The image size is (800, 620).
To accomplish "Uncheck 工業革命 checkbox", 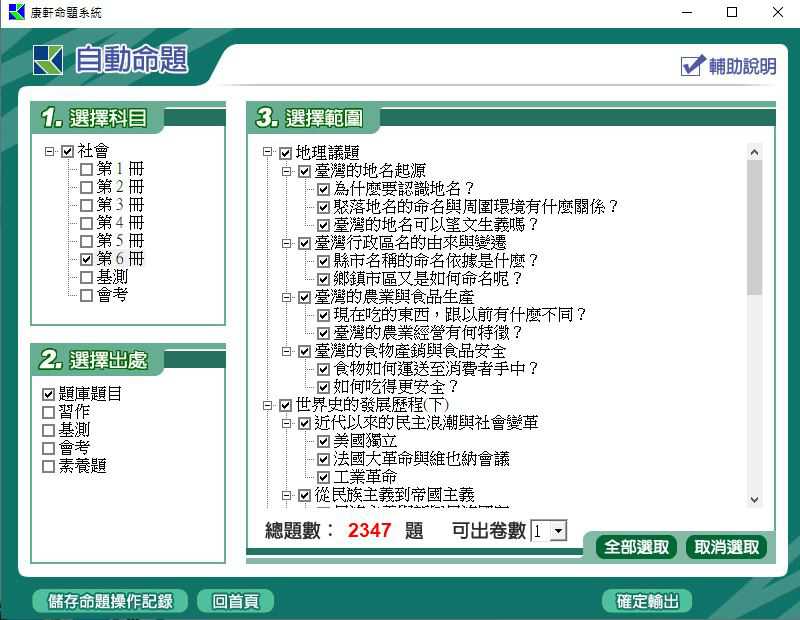I will 323,478.
